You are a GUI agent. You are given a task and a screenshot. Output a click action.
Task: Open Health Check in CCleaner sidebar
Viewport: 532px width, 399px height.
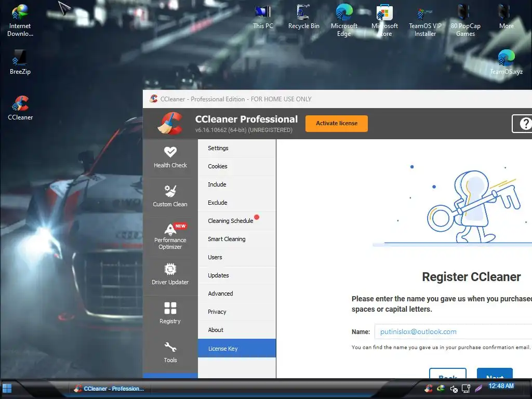point(170,157)
